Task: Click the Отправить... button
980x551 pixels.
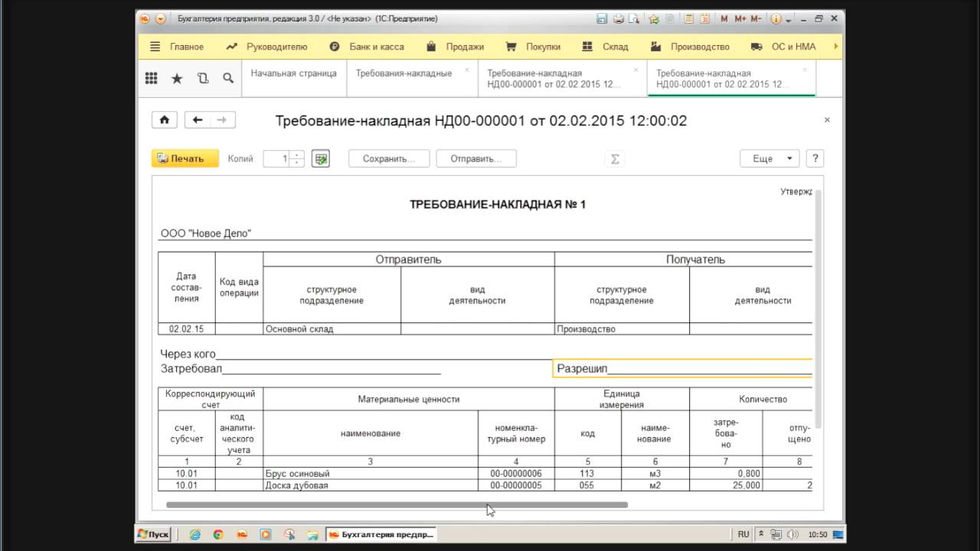Action: point(476,158)
